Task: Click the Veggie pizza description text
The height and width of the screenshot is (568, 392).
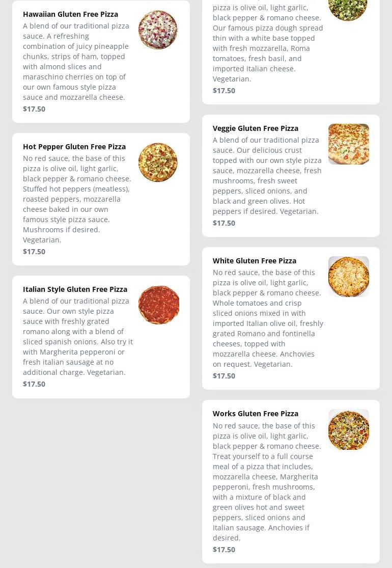Action: (267, 176)
